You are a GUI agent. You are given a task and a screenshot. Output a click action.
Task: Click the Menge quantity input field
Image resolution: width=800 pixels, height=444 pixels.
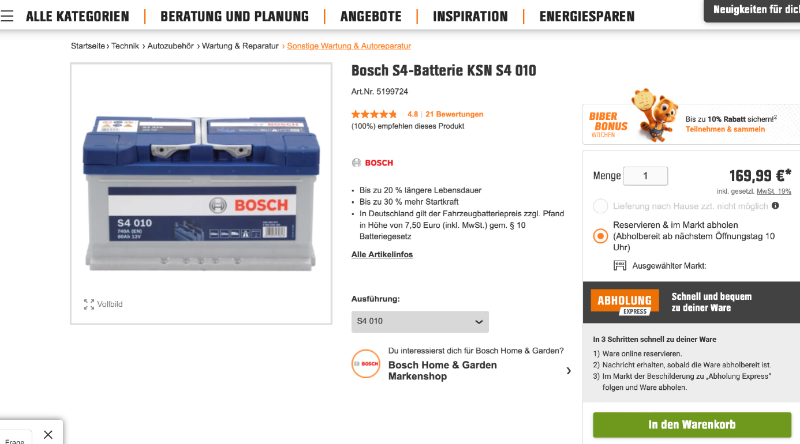point(645,176)
